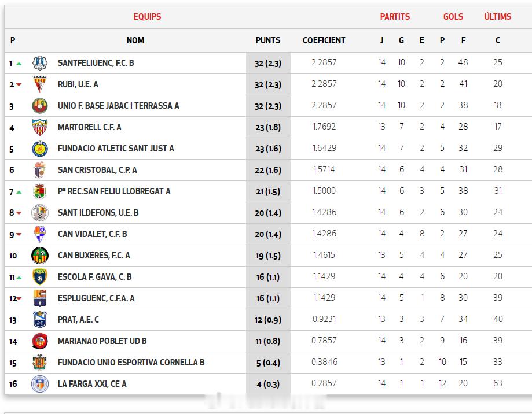
Task: Click the La Farga XXI crest
Action: coord(40,384)
